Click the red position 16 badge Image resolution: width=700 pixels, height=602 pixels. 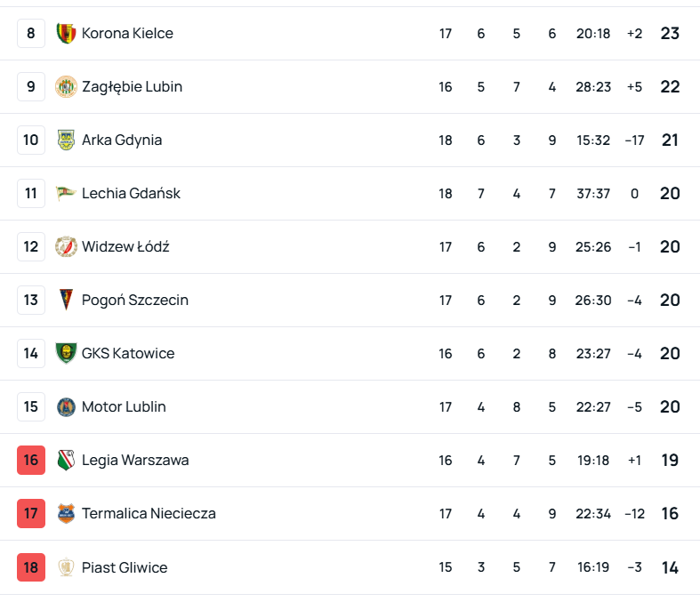click(x=31, y=461)
